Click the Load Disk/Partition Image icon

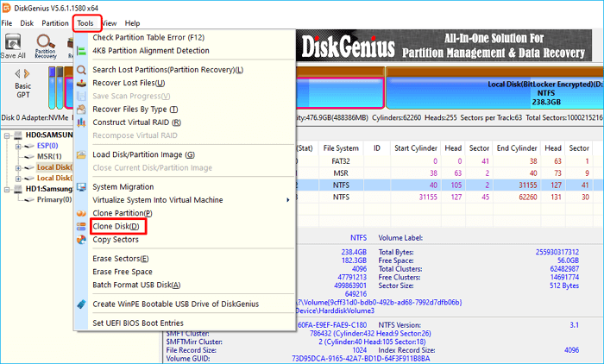[81, 155]
